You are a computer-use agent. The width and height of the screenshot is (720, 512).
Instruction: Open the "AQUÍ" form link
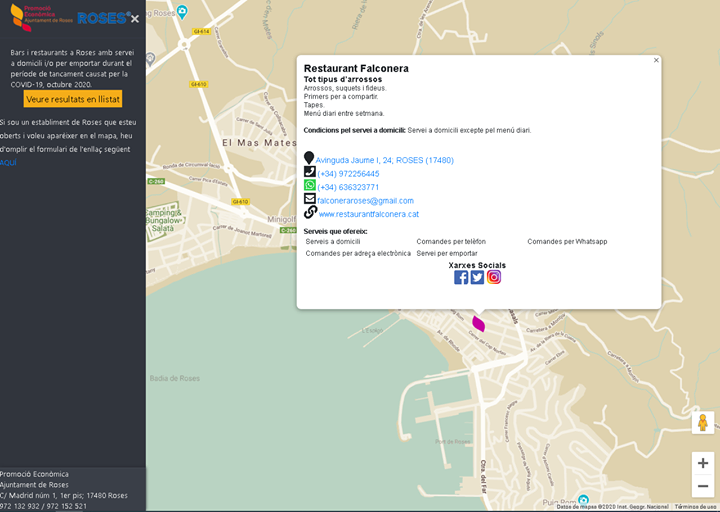[x=8, y=162]
